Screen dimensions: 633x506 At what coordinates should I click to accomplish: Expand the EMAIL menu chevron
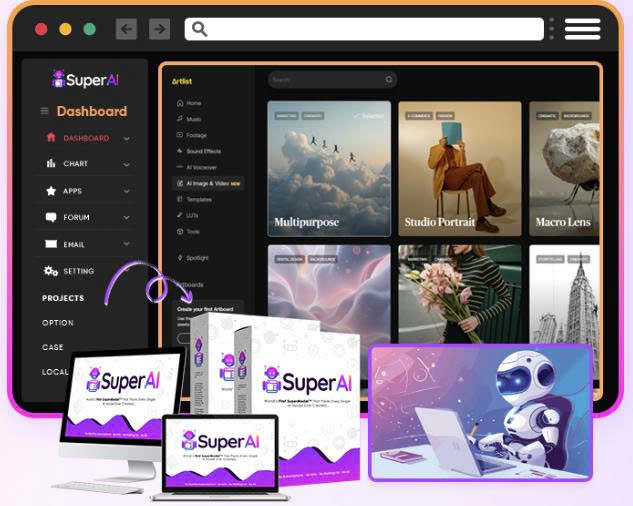pos(126,244)
